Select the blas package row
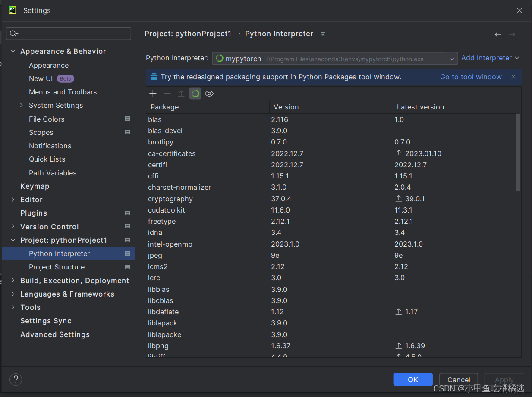This screenshot has height=397, width=532. [x=331, y=119]
